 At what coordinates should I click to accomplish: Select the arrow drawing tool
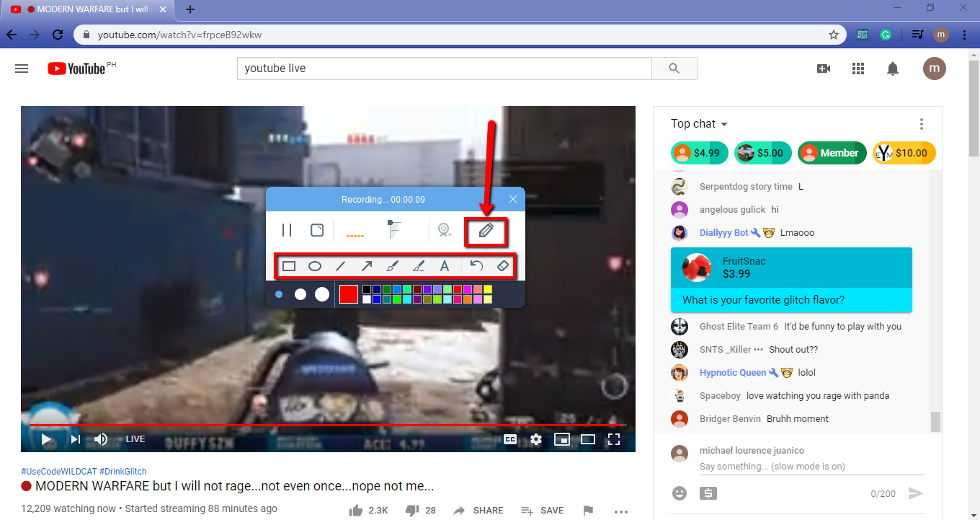tap(367, 266)
